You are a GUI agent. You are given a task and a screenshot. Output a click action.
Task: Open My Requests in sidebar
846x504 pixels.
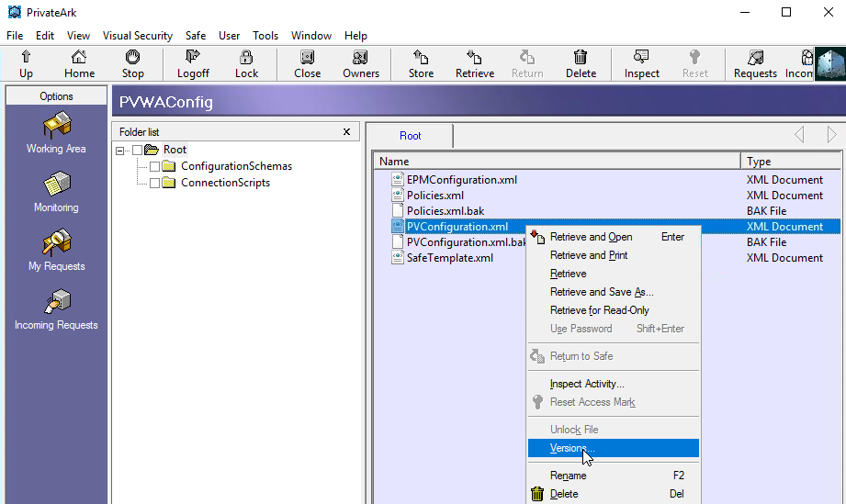(x=56, y=251)
